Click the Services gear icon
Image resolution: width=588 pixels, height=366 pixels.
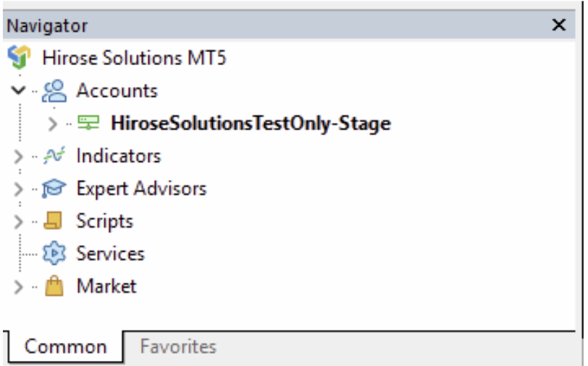(54, 254)
